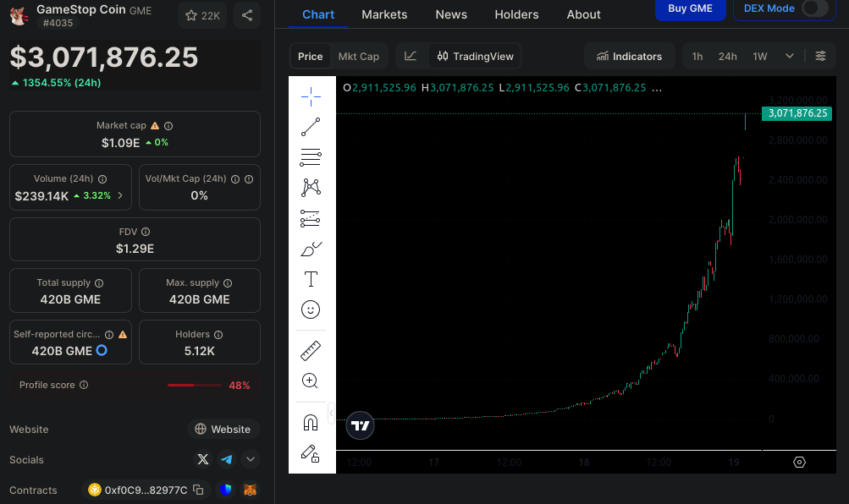Select the text annotation tool
This screenshot has height=504, width=849.
coord(311,279)
